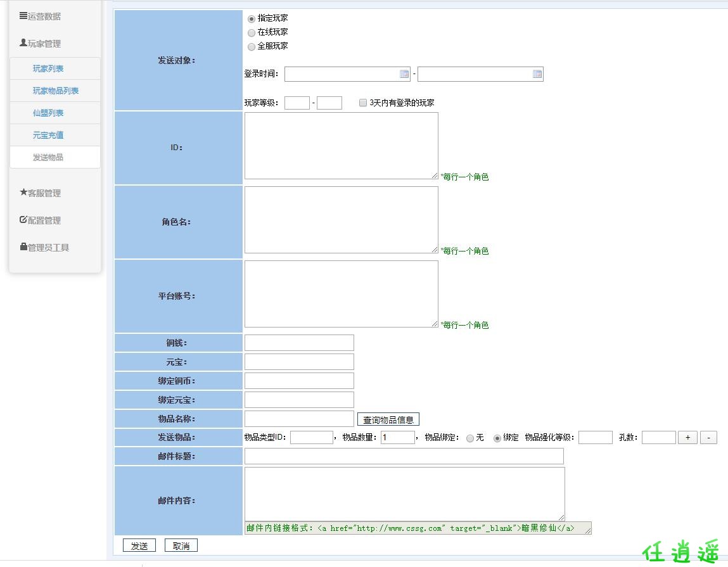
Task: Click the maximum 玩家等级 field
Action: point(329,103)
